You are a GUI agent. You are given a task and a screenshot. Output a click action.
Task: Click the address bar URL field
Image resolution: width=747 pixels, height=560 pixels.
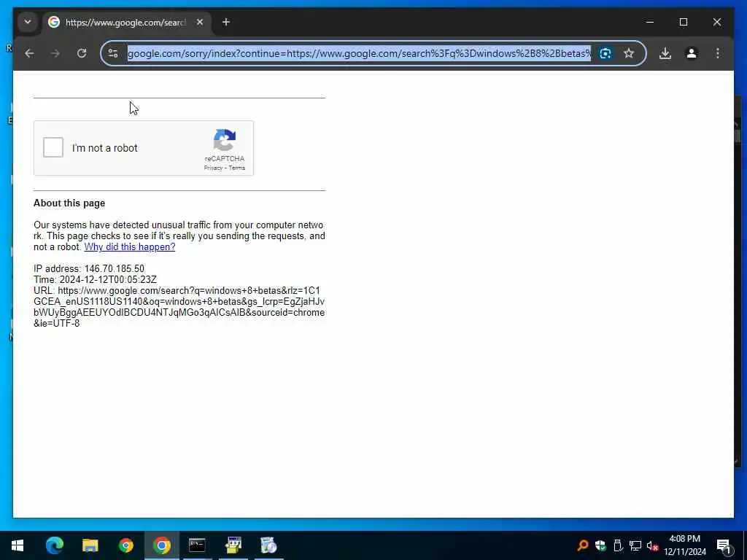pyautogui.click(x=359, y=53)
